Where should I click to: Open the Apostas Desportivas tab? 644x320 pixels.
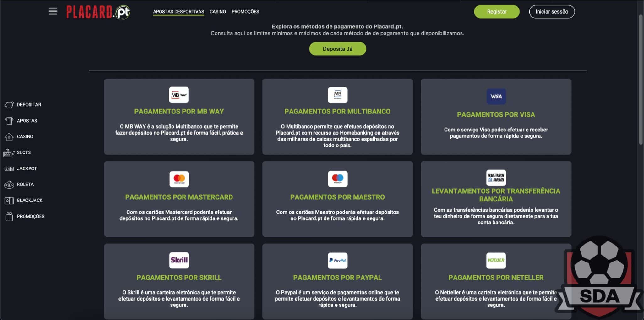coord(178,12)
